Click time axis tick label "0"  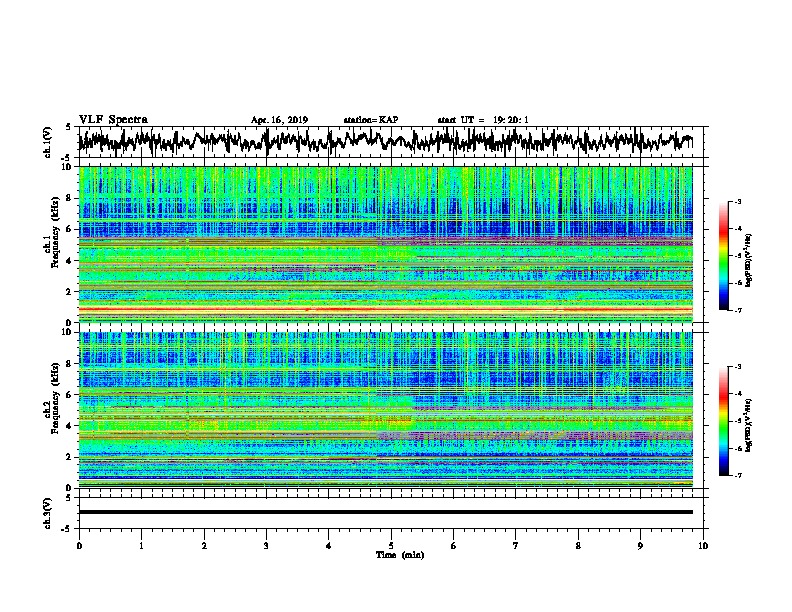click(x=79, y=546)
